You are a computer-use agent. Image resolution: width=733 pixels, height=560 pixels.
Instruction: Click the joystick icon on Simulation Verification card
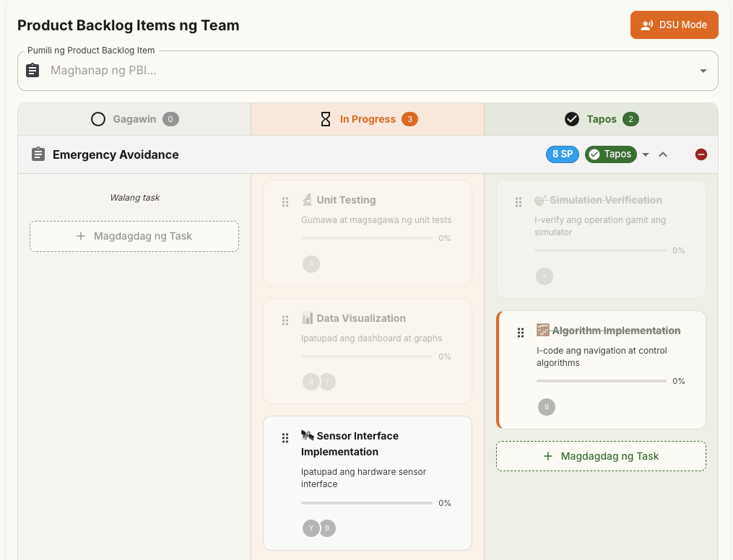(541, 199)
